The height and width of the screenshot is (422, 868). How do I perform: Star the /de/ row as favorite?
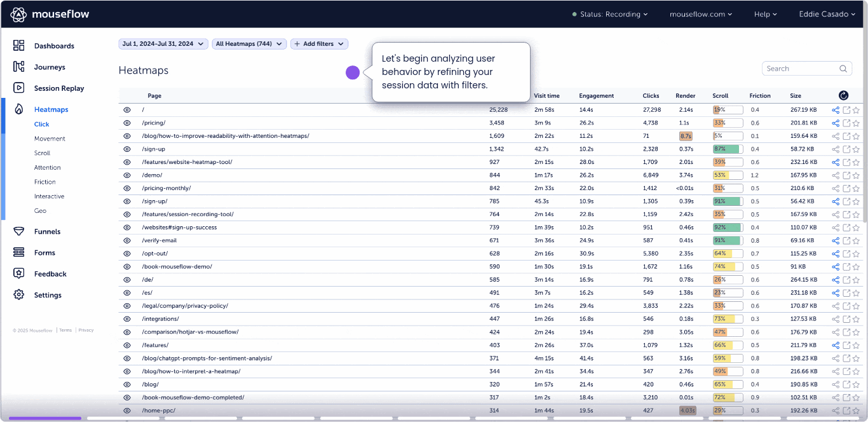[x=856, y=280]
